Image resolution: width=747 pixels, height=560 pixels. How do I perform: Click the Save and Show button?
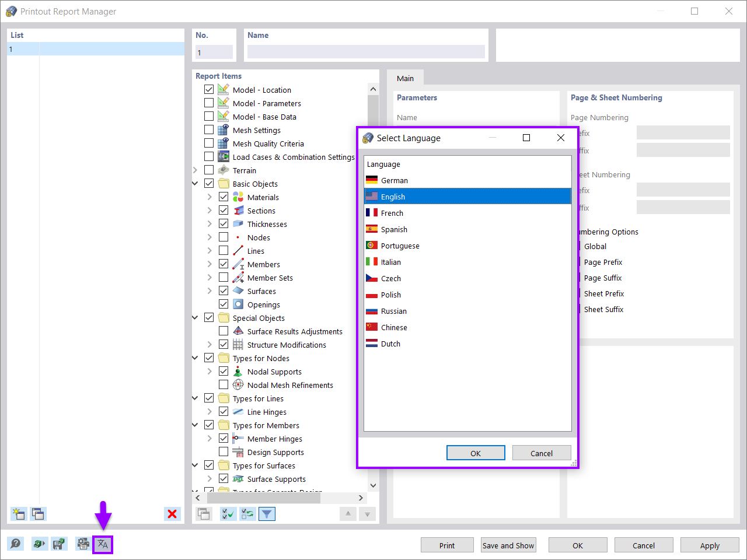coord(508,545)
